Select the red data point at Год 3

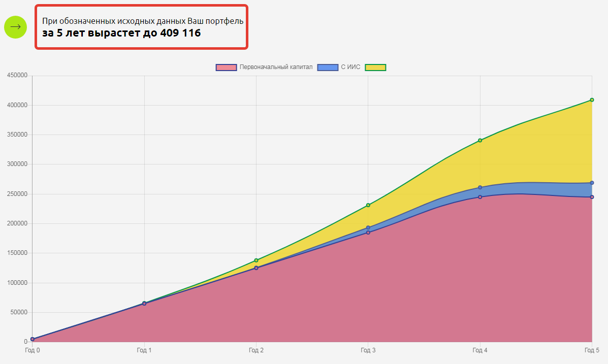pos(368,233)
